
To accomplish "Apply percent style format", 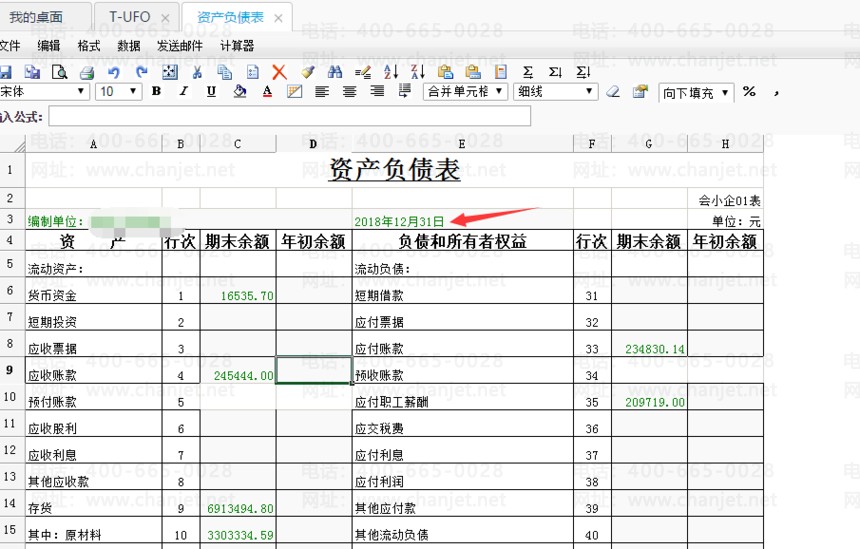I will (749, 92).
